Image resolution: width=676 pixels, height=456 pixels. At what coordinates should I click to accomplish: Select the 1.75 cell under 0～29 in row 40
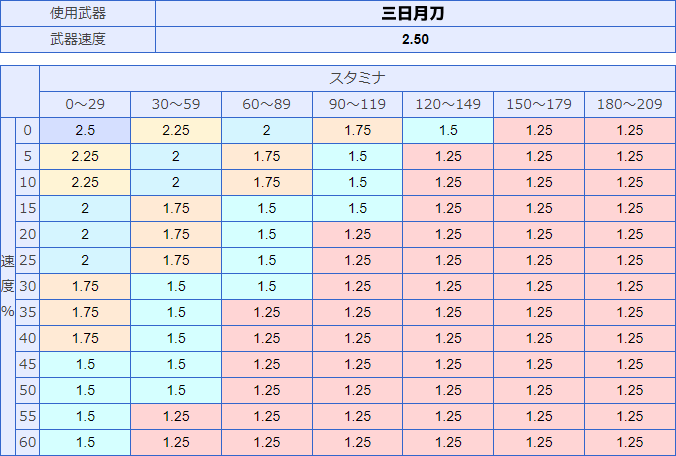85,338
